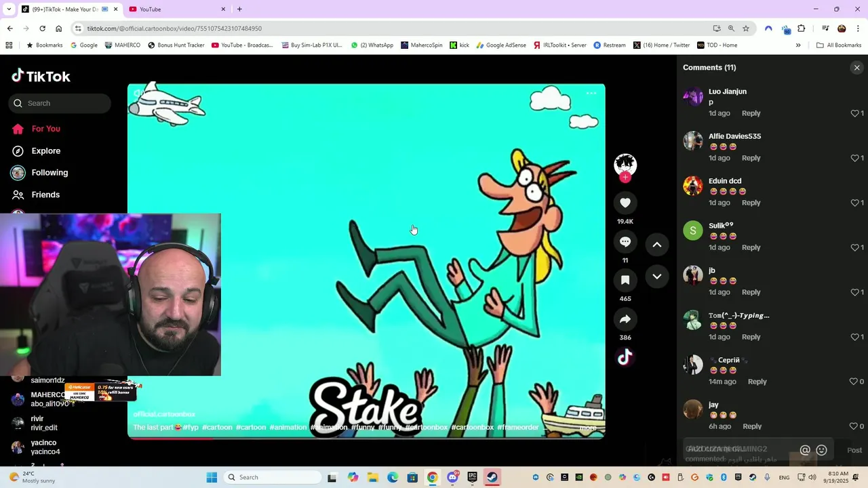This screenshot has width=868, height=488.
Task: Open the Bonus Hunt Tracker bookmark
Action: coord(176,45)
